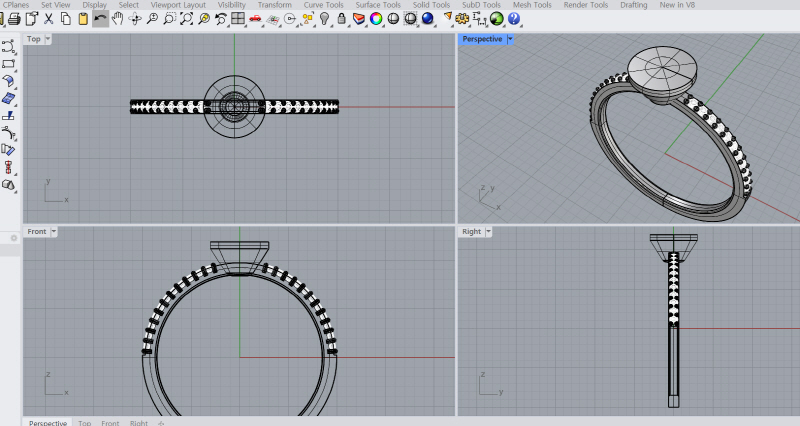The width and height of the screenshot is (800, 426).
Task: Select the Boolean Union solids icon
Action: click(8, 185)
